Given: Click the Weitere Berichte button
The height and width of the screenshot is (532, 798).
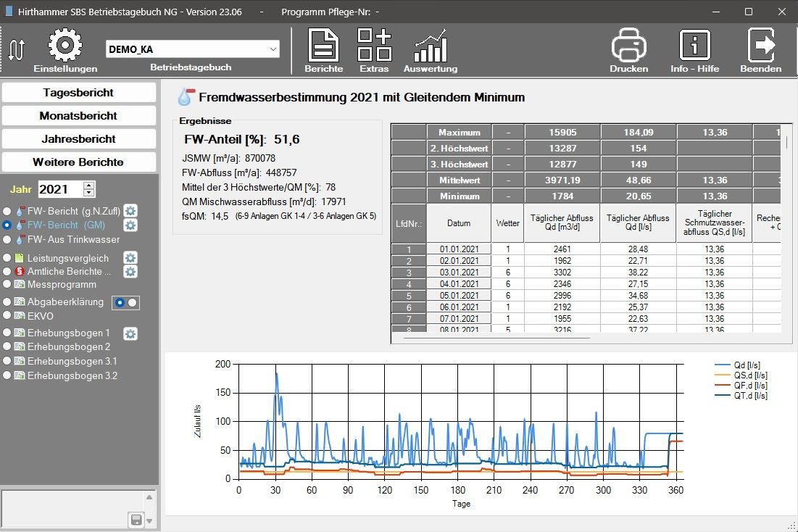Looking at the screenshot, I should 78,162.
